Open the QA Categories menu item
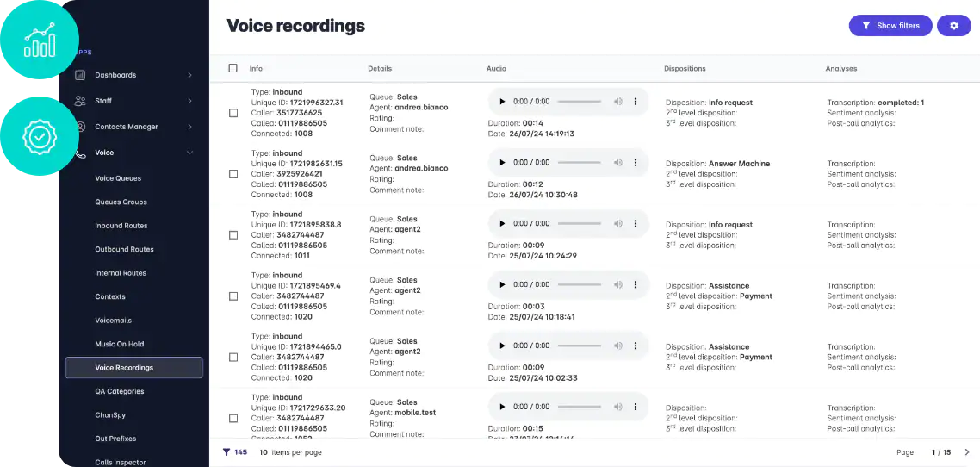 pyautogui.click(x=120, y=391)
